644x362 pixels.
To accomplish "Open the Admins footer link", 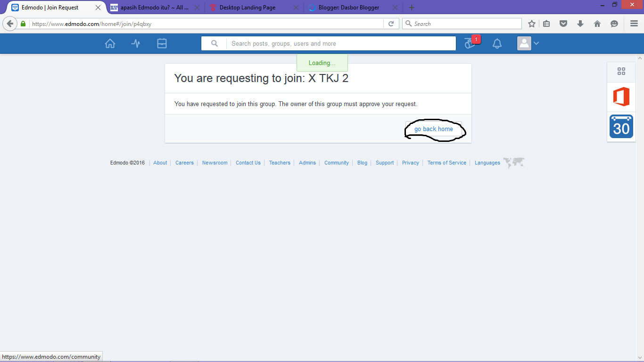I will [x=307, y=163].
